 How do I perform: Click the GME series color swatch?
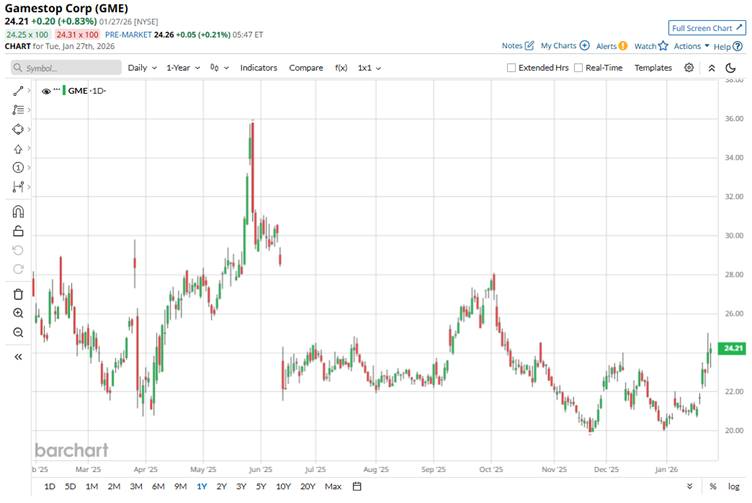click(x=64, y=91)
